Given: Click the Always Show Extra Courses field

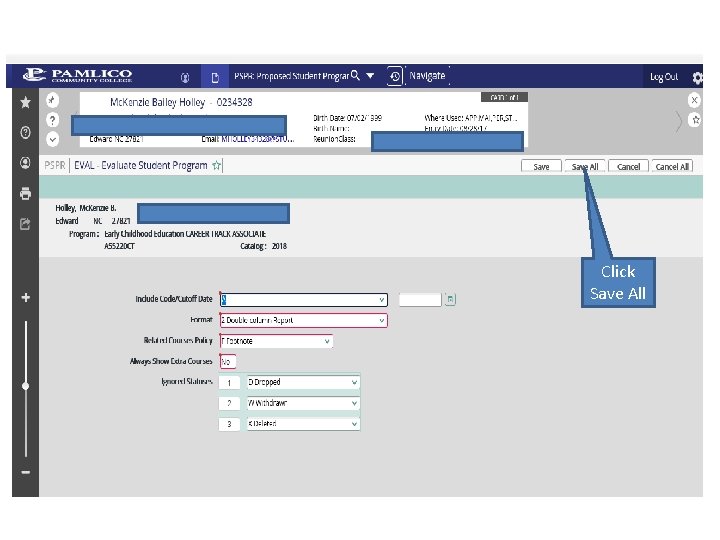Looking at the screenshot, I should click(x=228, y=362).
